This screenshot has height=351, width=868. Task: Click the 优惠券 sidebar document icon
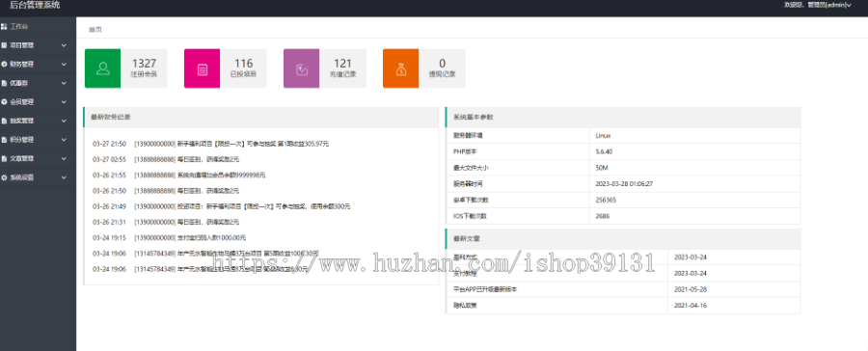point(4,83)
